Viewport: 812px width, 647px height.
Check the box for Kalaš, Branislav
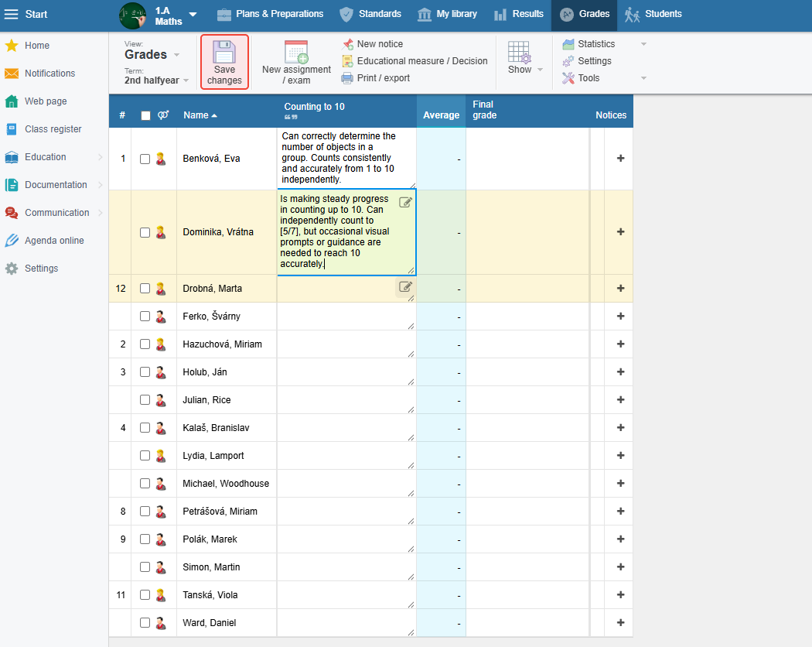tap(145, 428)
